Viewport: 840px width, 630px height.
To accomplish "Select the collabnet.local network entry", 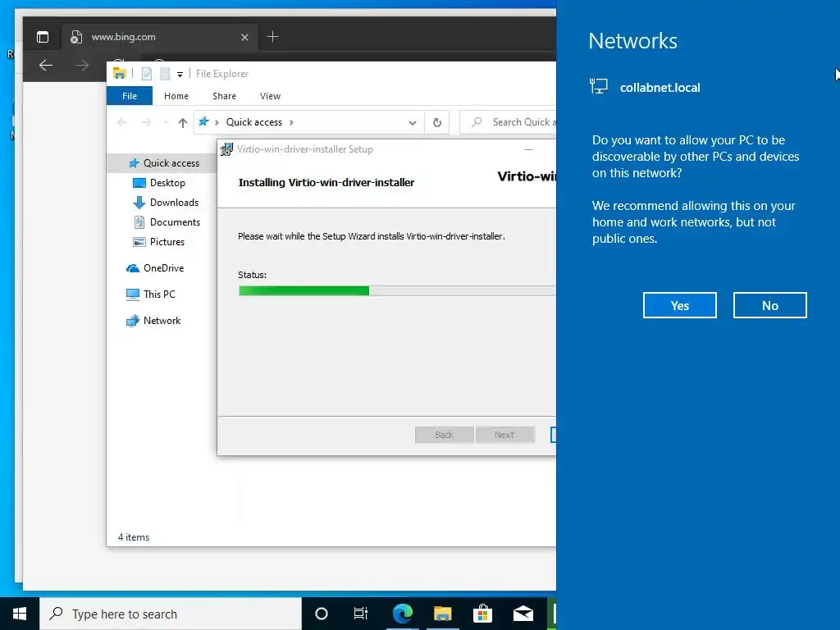I will [660, 87].
